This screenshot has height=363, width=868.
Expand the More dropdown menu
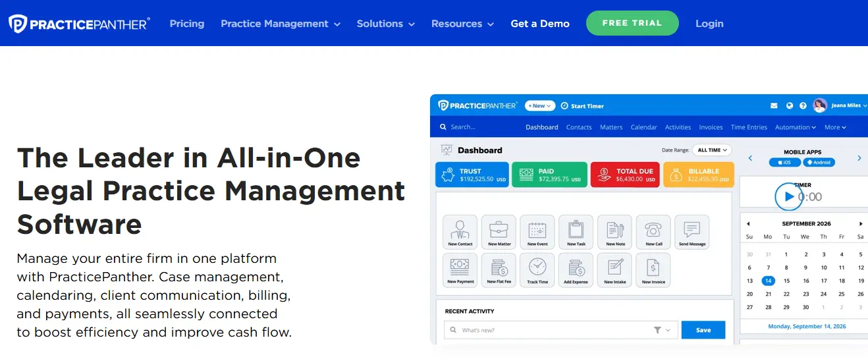click(835, 127)
